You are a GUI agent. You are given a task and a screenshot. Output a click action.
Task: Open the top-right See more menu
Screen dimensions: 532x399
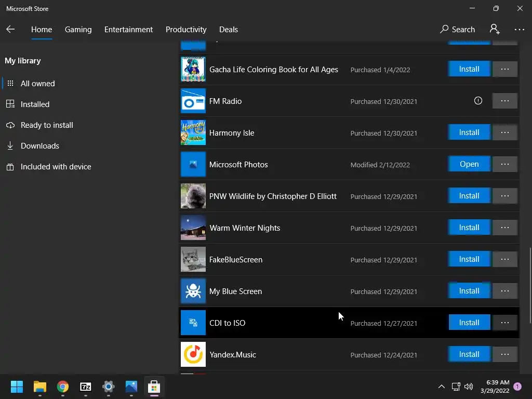[520, 30]
